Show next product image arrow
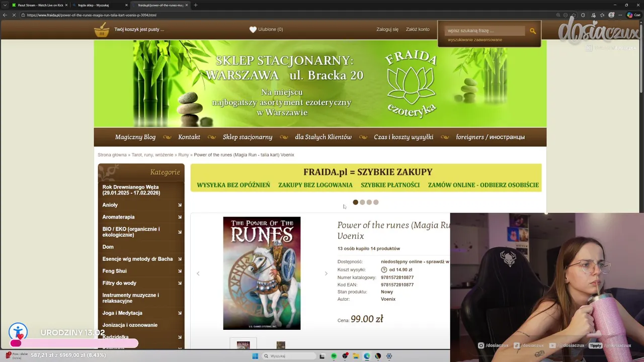The image size is (644, 362). 326,274
